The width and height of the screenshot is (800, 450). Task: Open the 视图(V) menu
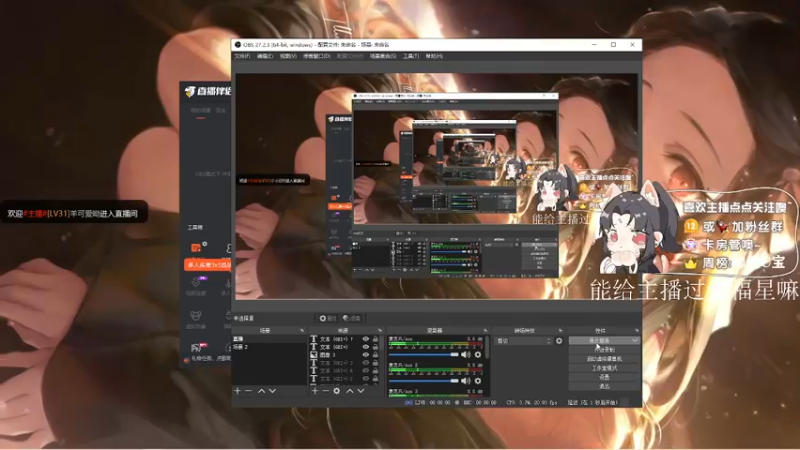click(288, 56)
